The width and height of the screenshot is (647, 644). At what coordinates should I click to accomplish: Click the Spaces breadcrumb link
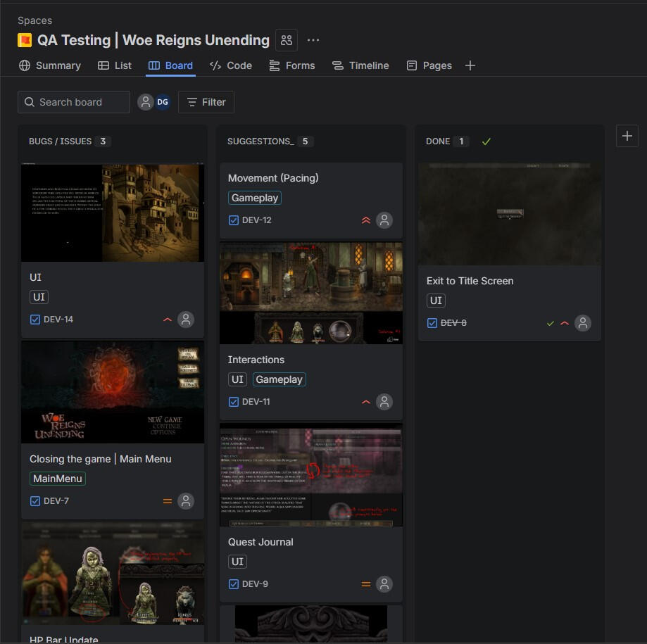coord(34,20)
